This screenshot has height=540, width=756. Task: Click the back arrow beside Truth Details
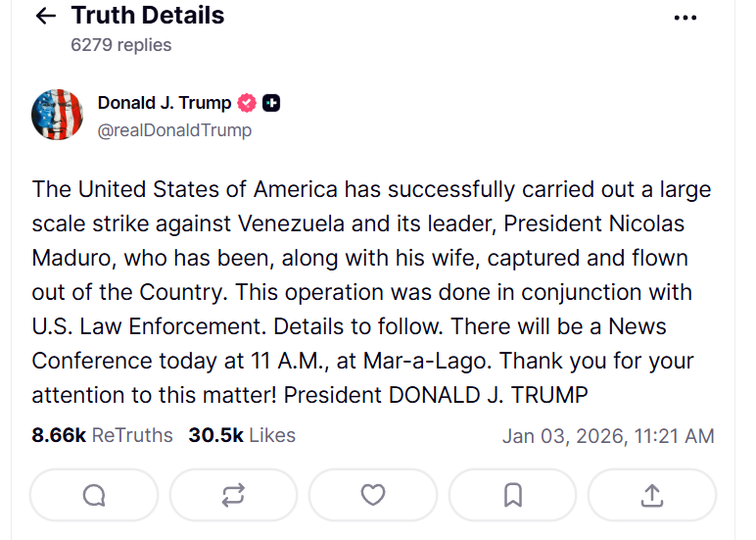coord(45,17)
